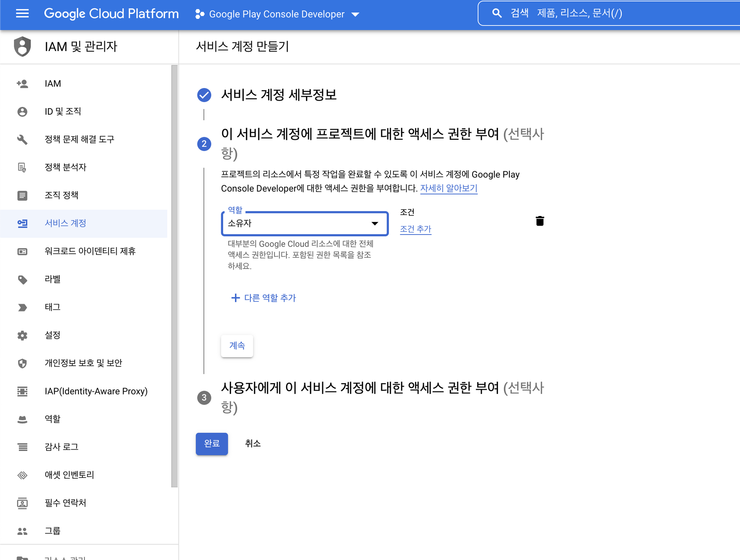Click the 계속 continue button
This screenshot has width=740, height=560.
[237, 345]
